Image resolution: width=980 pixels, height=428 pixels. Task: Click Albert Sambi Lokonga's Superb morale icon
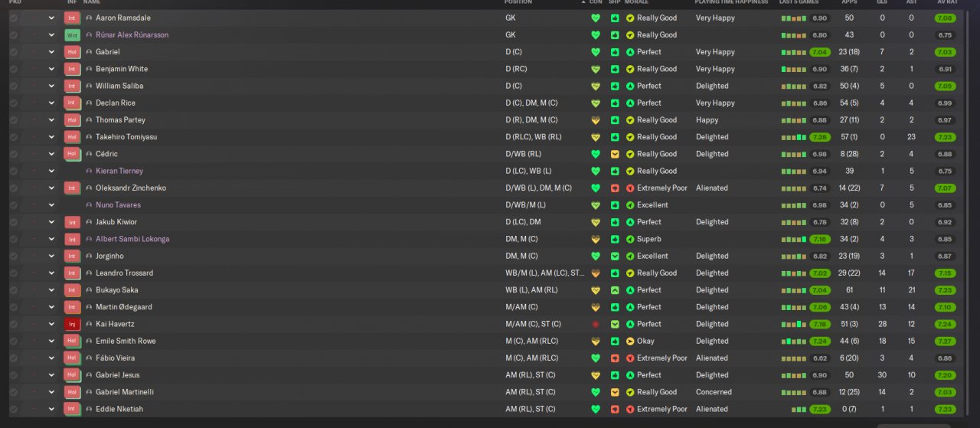[x=630, y=239]
